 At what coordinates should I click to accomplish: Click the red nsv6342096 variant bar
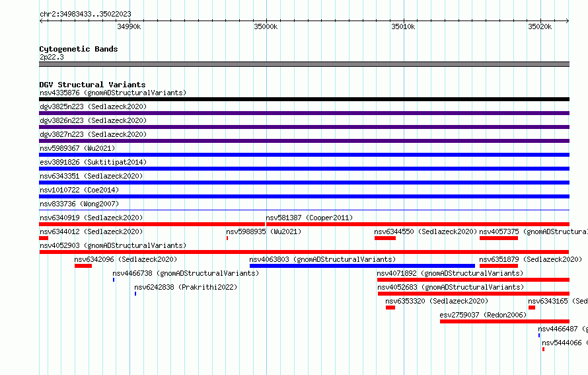point(83,266)
